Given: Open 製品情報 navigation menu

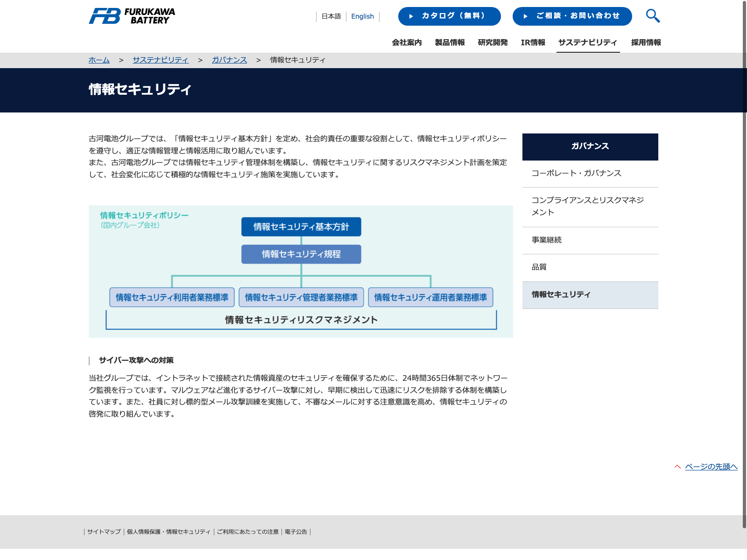Looking at the screenshot, I should [x=450, y=42].
